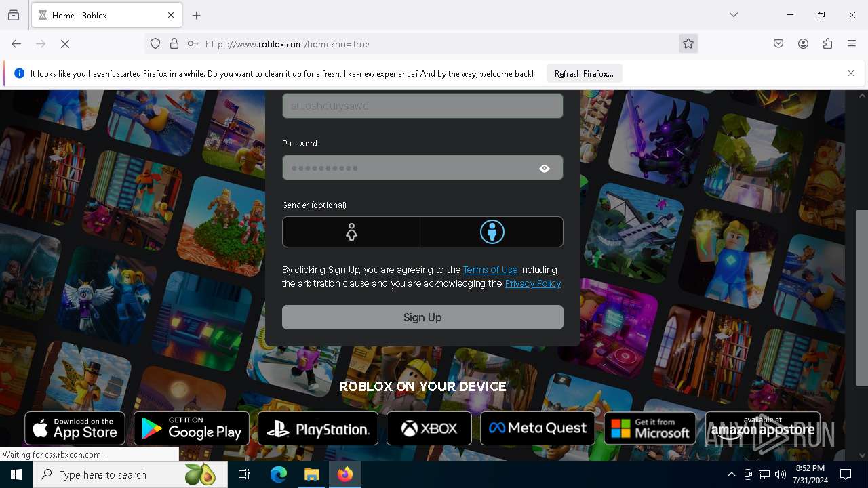Screen dimensions: 868x488
Task: Launch Microsoft Edge from taskbar
Action: click(279, 474)
